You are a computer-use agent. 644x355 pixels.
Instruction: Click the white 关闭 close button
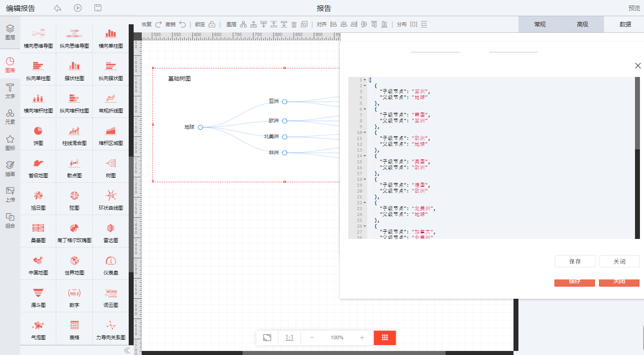[x=619, y=261]
